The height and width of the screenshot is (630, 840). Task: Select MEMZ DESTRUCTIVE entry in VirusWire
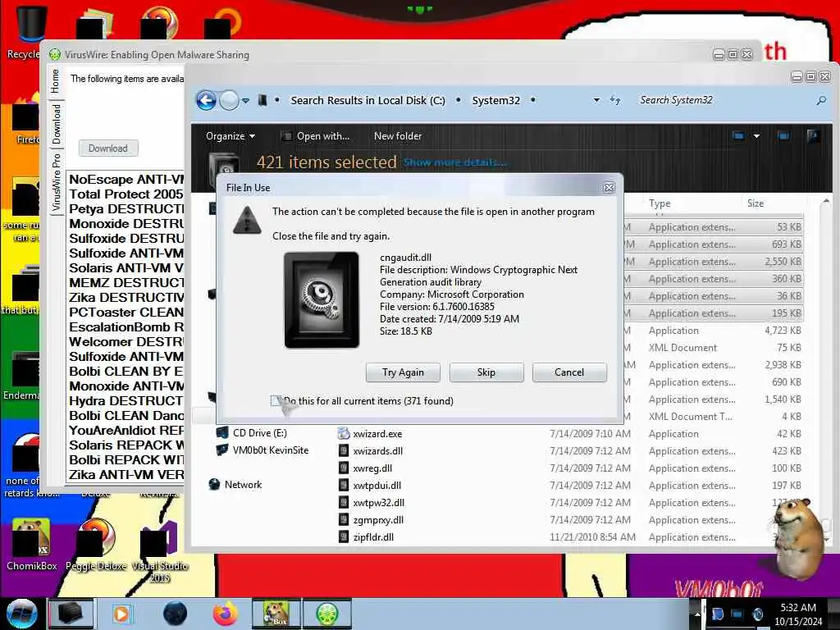pos(126,282)
